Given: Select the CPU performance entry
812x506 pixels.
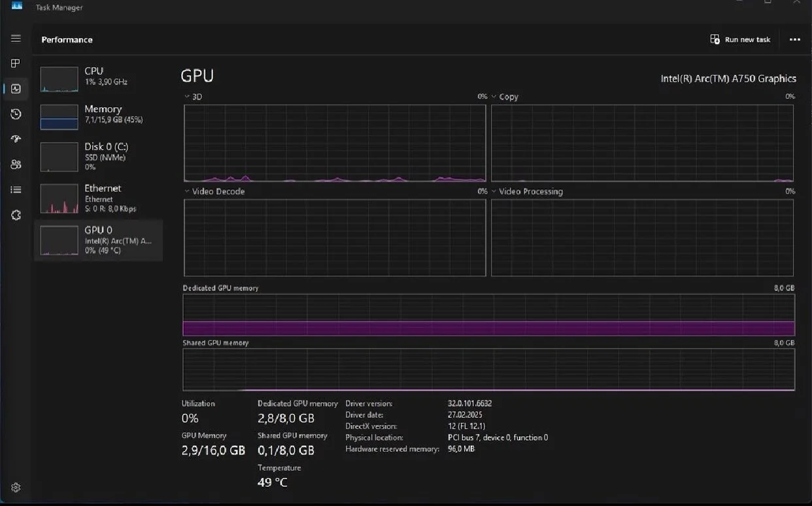Looking at the screenshot, I should pos(98,79).
